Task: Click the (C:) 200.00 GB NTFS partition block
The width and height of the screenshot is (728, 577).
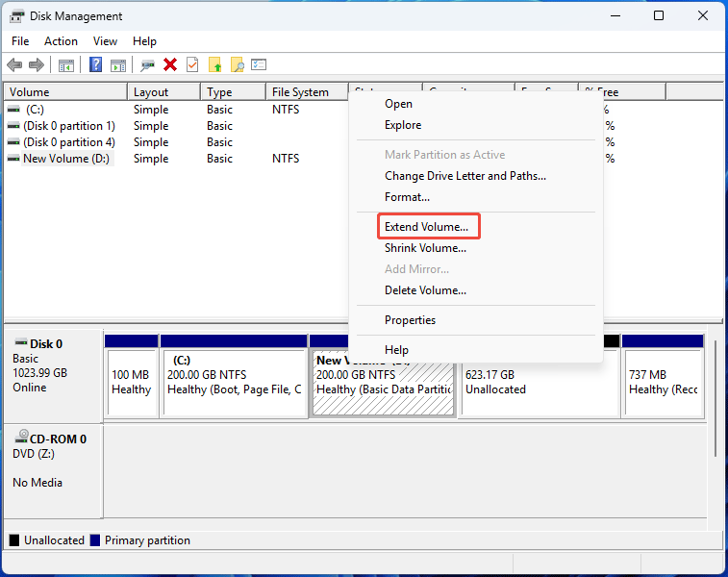Action: [234, 376]
